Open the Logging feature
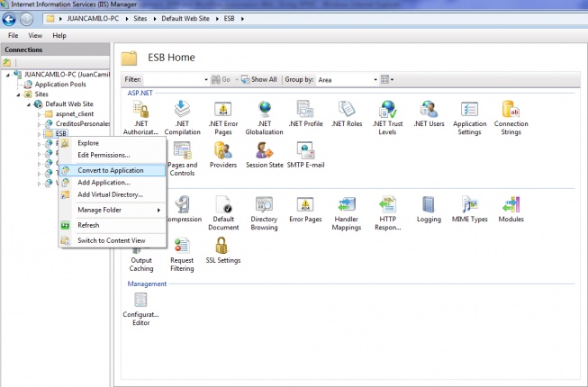The height and width of the screenshot is (387, 588). pos(429,210)
